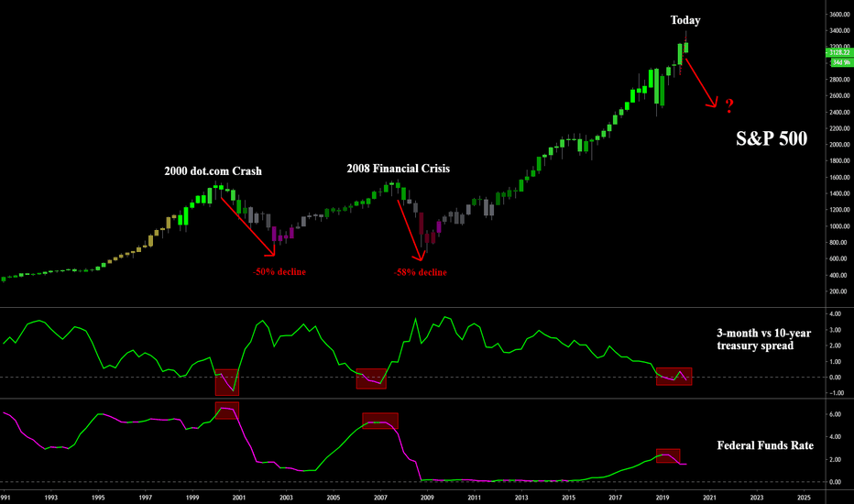Click 3400.00 on the price axis
Image resolution: width=854 pixels, height=504 pixels.
pos(839,31)
